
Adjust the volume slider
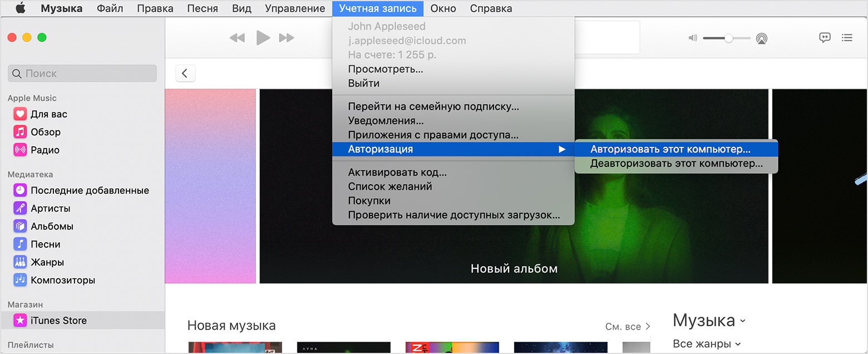[728, 38]
